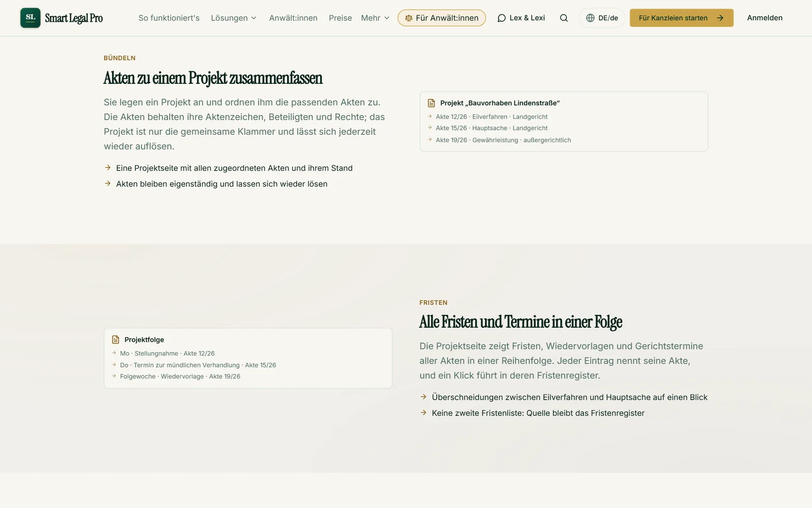Click document icon beside Projekt Bauvorhaben Lindenstraße

point(431,103)
